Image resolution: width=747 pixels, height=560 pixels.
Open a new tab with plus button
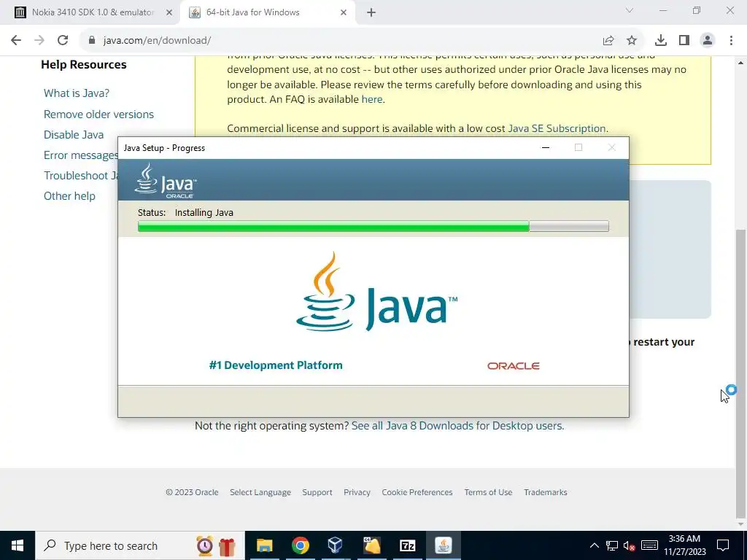[x=371, y=13]
